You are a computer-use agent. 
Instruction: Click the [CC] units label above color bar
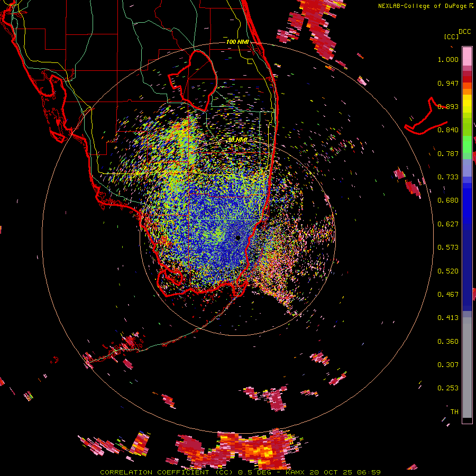(x=451, y=36)
